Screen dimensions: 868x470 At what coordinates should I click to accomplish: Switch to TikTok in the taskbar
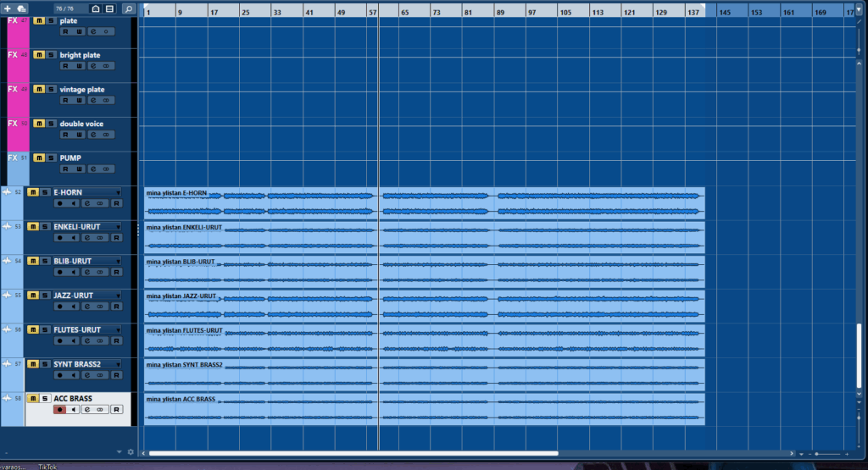click(47, 466)
